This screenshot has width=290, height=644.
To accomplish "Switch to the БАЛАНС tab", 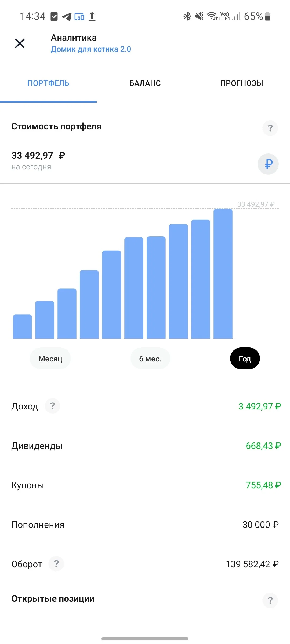I will coord(145,83).
